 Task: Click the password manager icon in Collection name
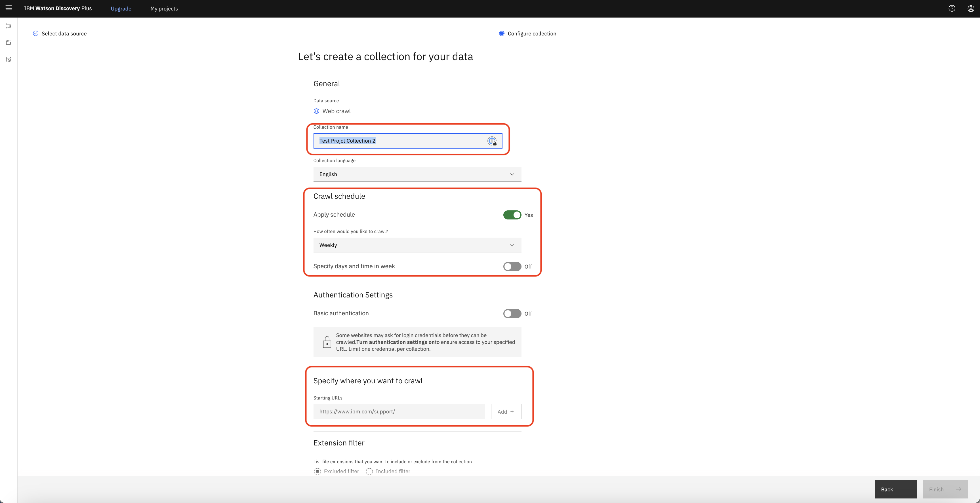[x=492, y=141]
